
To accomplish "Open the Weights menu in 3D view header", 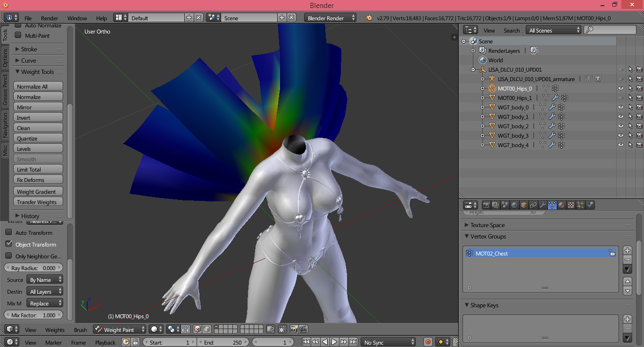I will 55,330.
